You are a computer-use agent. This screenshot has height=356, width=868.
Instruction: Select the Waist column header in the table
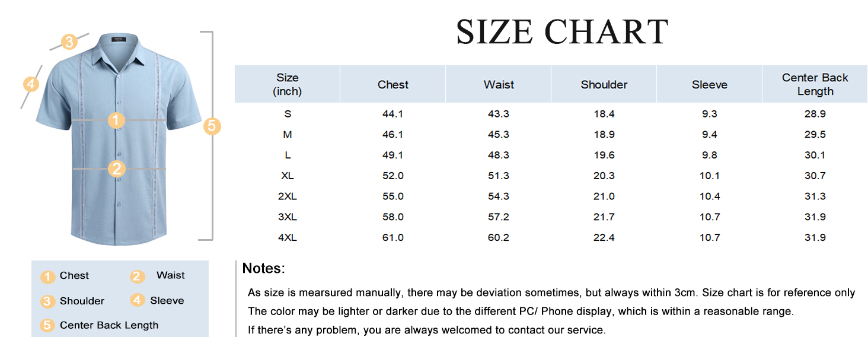tap(499, 85)
